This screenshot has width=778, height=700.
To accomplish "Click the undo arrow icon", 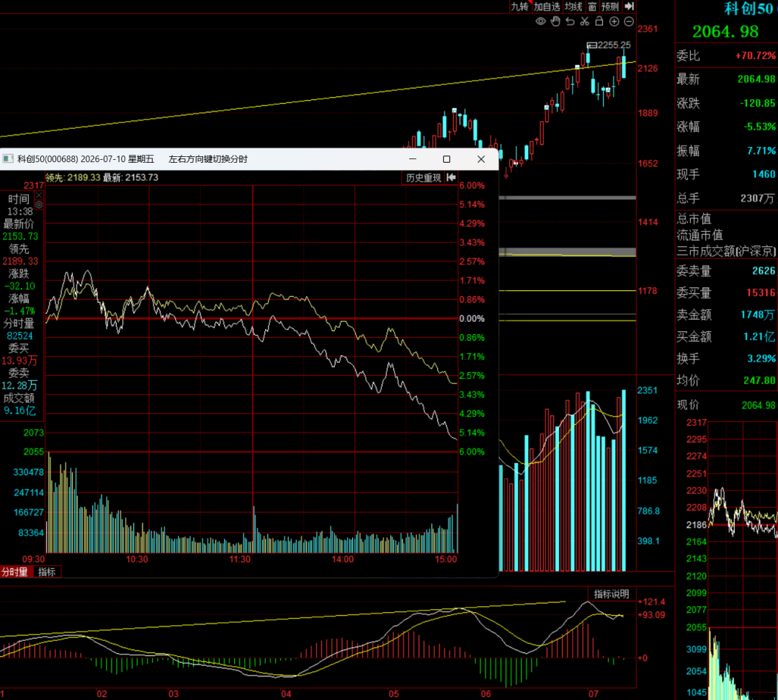I will (570, 22).
